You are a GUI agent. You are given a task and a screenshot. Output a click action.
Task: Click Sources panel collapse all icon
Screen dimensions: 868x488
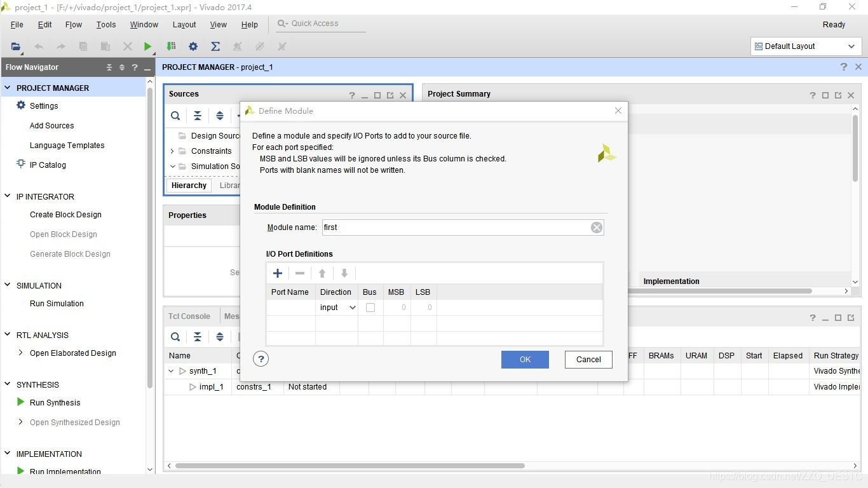point(198,116)
